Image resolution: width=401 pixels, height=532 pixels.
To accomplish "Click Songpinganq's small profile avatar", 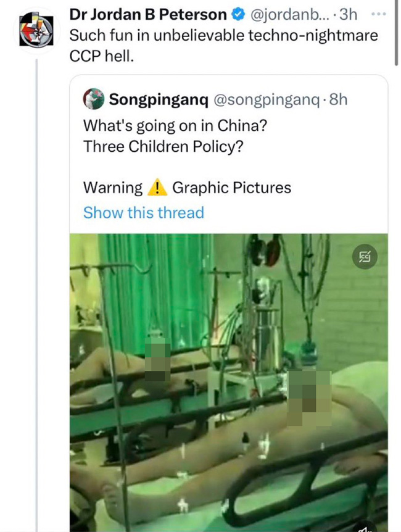I will [95, 99].
